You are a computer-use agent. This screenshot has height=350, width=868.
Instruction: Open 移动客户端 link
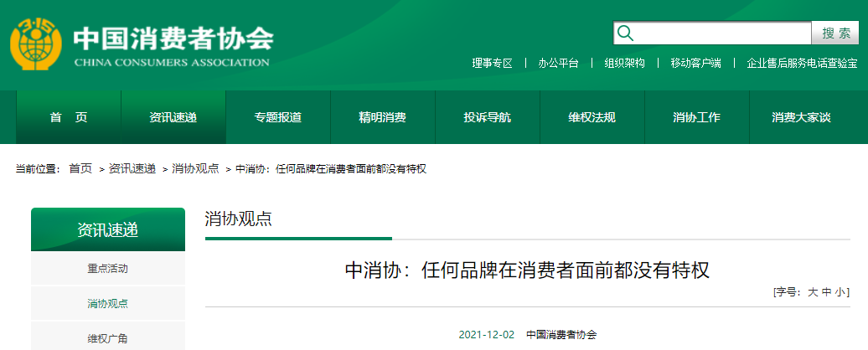(695, 64)
